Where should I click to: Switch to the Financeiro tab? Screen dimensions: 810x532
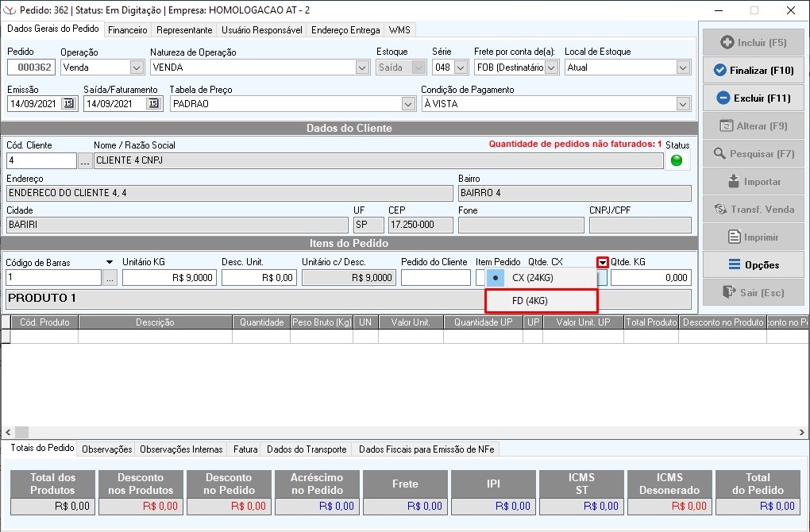pos(128,30)
